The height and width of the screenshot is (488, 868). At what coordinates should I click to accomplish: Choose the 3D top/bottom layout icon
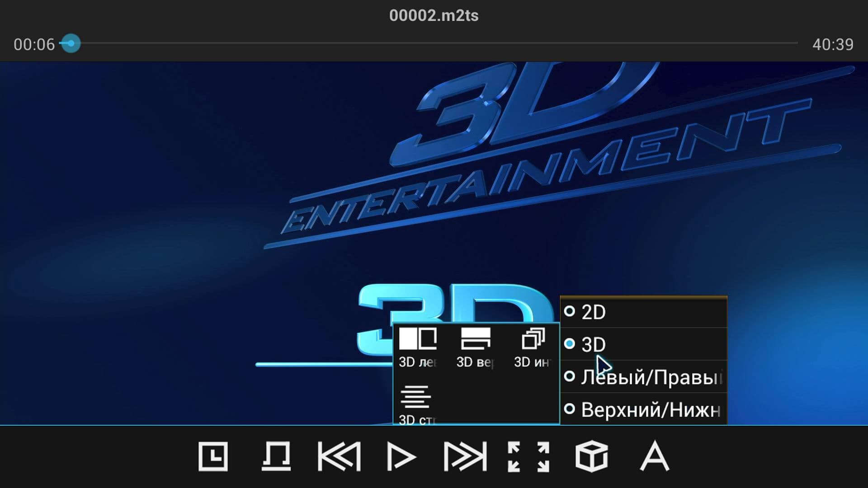coord(475,347)
